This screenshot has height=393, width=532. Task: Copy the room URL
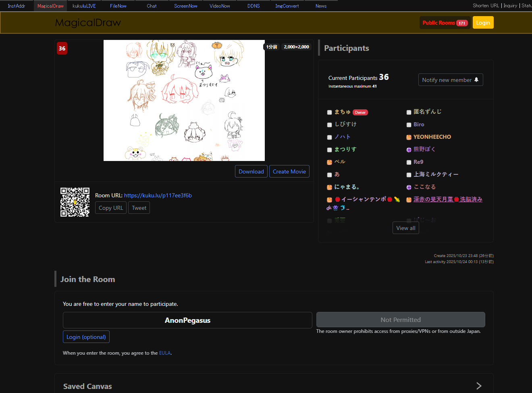111,208
